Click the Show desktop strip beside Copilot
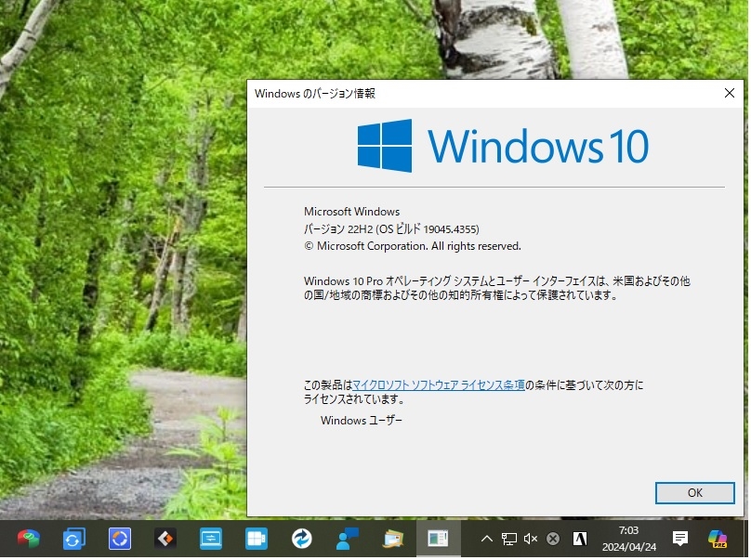 pos(748,540)
